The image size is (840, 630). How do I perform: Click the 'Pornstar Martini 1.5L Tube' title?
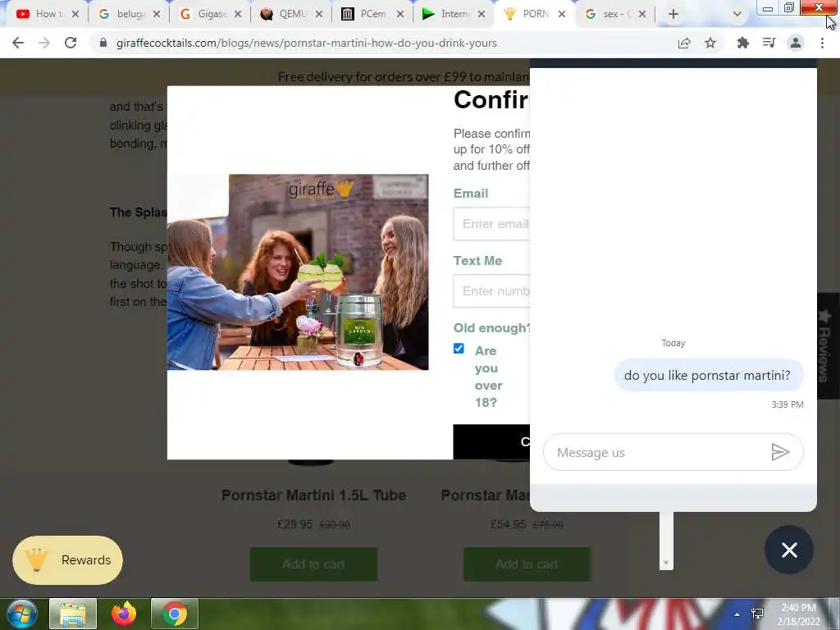click(x=313, y=495)
